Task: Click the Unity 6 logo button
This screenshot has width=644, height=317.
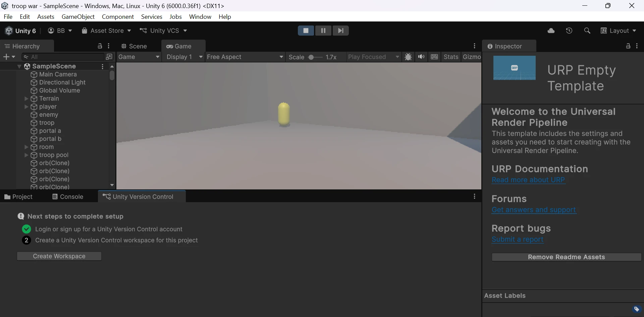Action: pos(20,31)
